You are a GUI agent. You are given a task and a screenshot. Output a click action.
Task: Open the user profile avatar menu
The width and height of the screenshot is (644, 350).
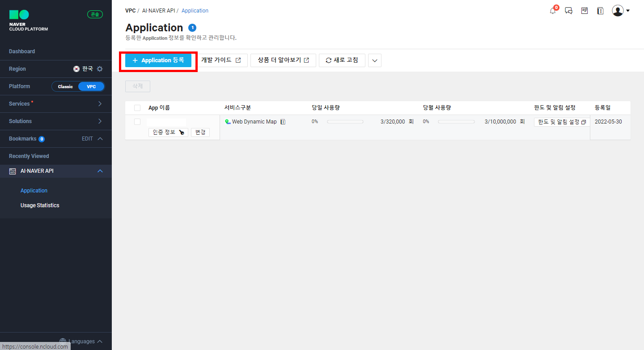pos(621,11)
